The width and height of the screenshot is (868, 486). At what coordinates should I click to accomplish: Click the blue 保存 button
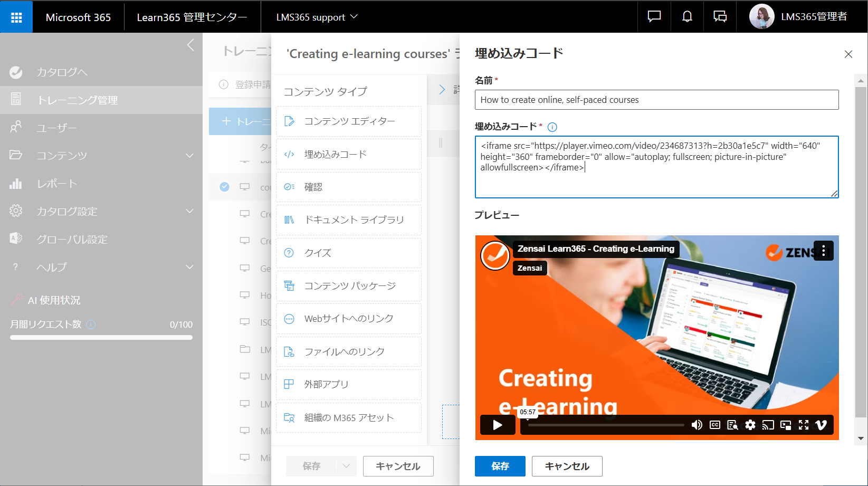pyautogui.click(x=500, y=466)
